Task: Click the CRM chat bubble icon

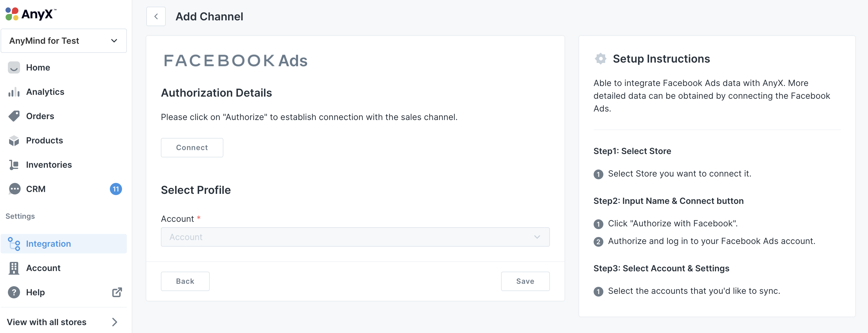Action: pyautogui.click(x=15, y=189)
